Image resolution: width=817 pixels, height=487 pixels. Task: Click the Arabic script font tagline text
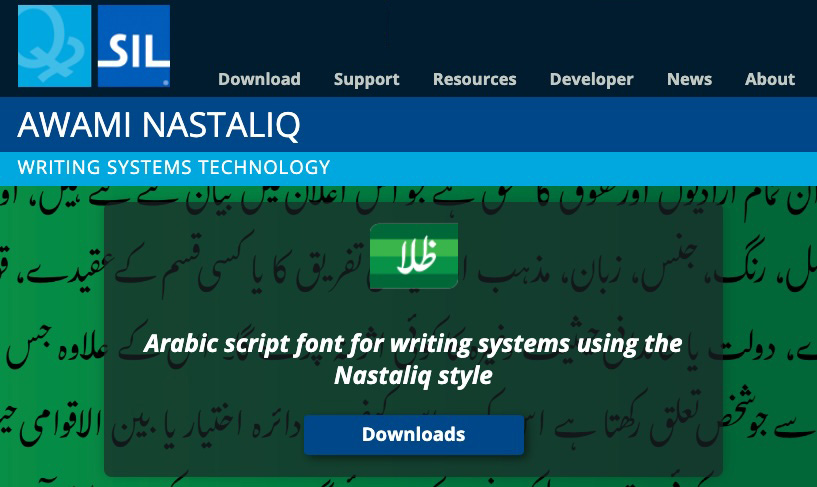413,359
